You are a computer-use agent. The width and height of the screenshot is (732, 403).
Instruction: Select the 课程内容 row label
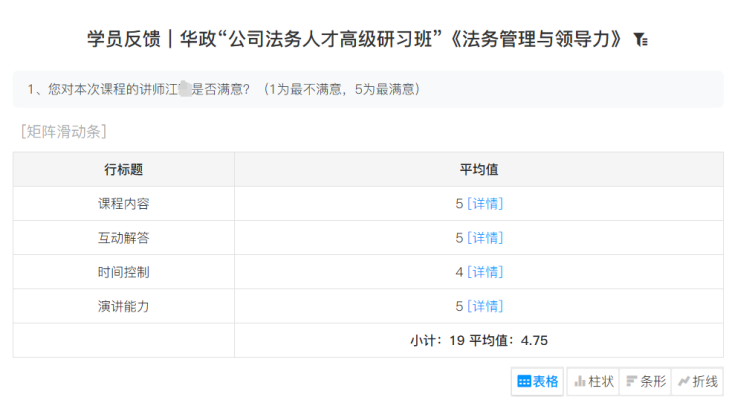tap(123, 204)
